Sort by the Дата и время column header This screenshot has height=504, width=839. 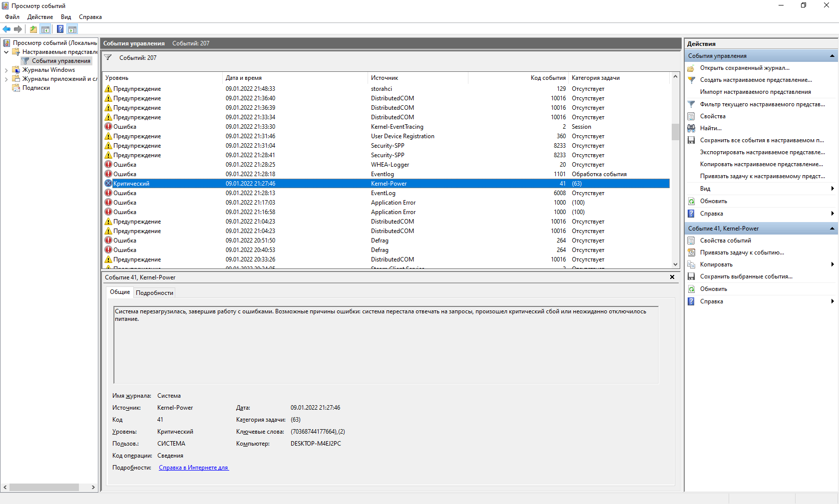tap(295, 78)
